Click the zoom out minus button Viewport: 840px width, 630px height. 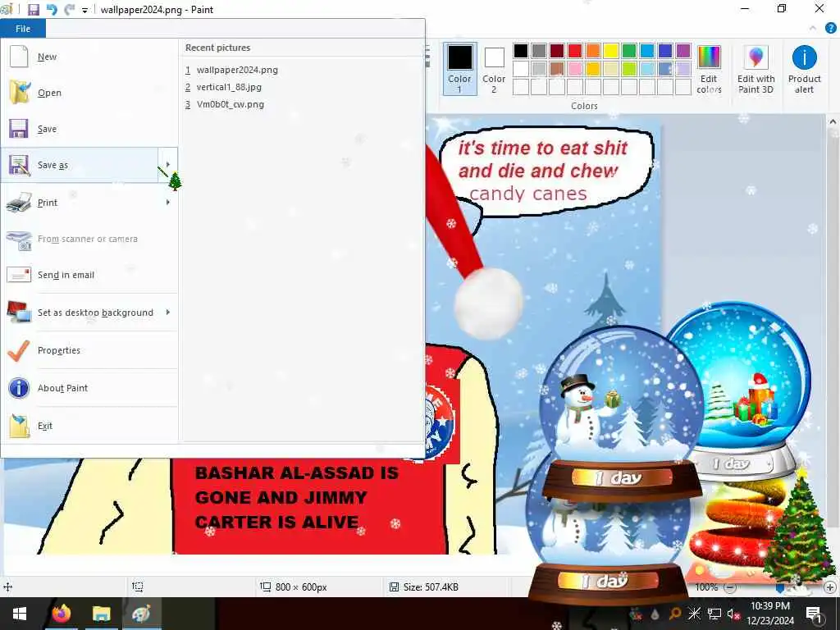[729, 587]
